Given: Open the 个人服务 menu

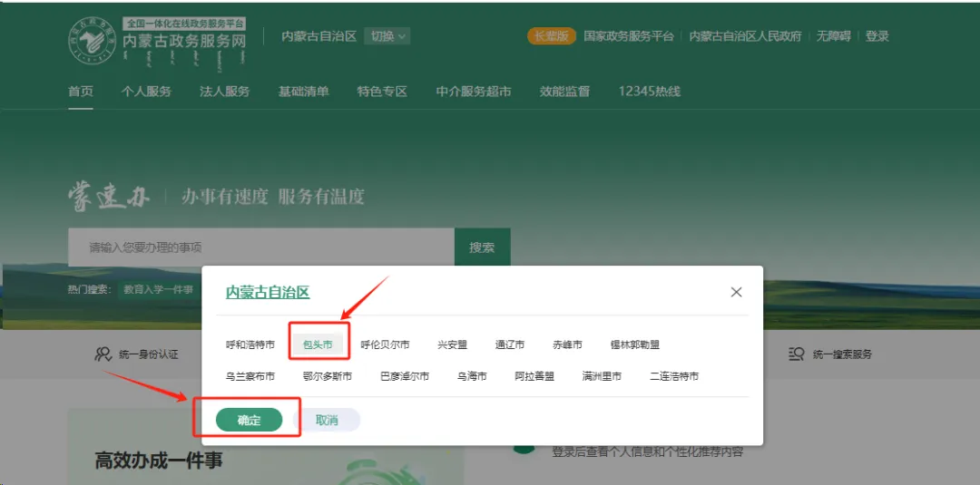Looking at the screenshot, I should tap(146, 92).
